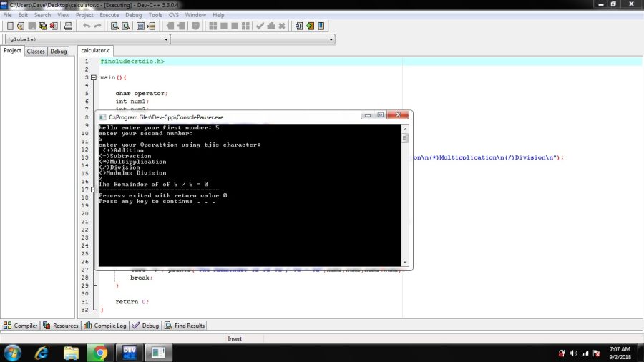Click the Replace magnifier icon
This screenshot has height=362, width=644.
point(126,26)
